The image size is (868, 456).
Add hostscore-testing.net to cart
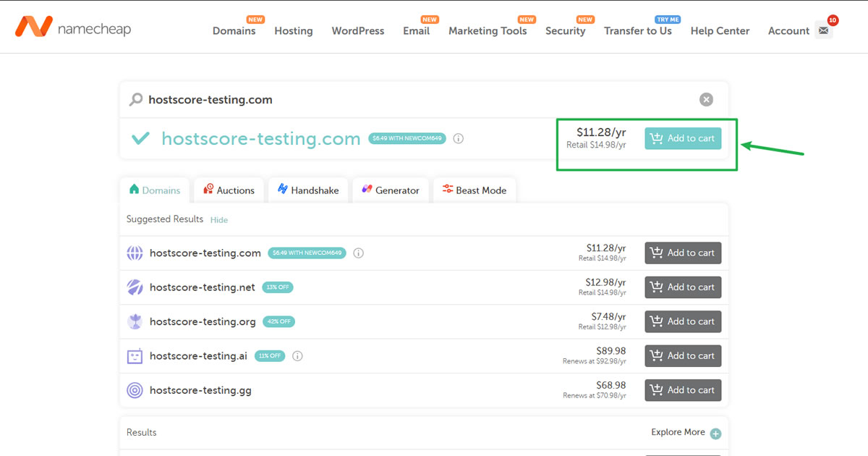[683, 287]
